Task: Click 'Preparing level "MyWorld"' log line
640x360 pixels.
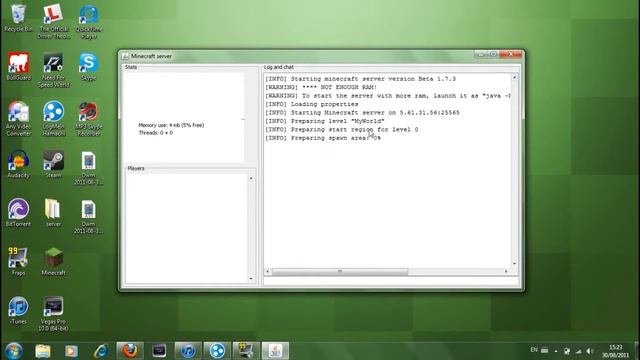Action: pyautogui.click(x=324, y=121)
